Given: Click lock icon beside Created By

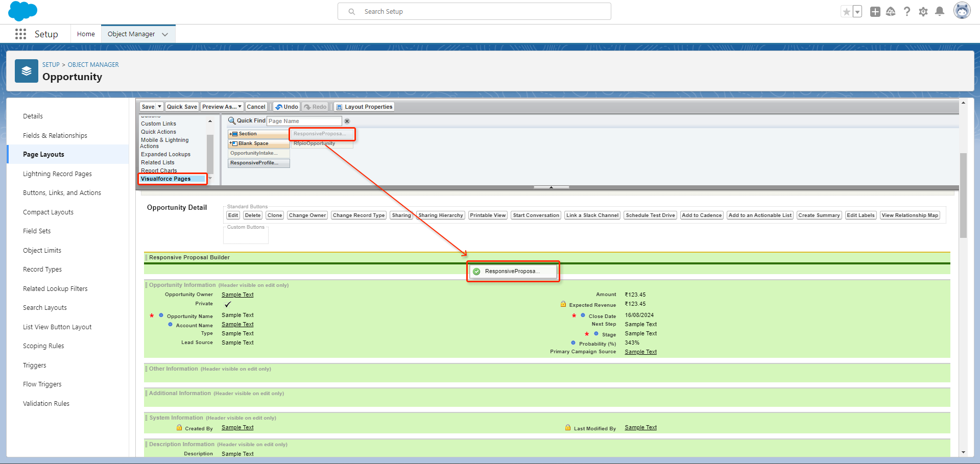Looking at the screenshot, I should (179, 428).
